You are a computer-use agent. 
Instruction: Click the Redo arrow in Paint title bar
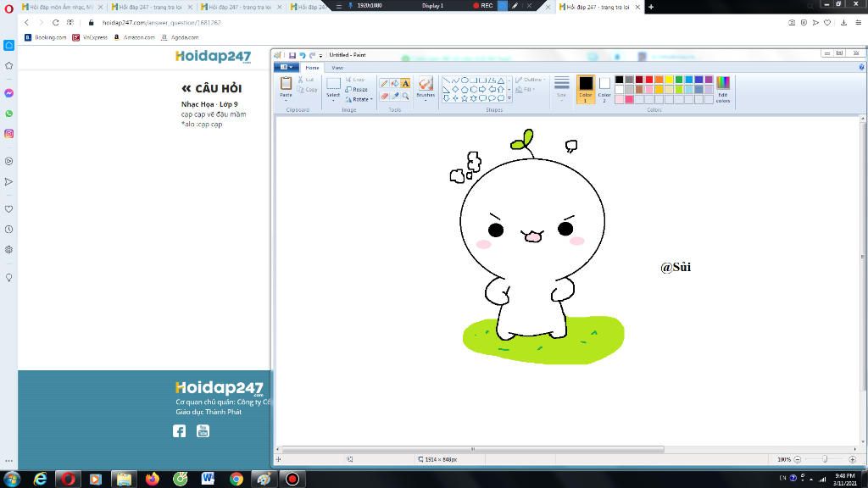[x=312, y=55]
